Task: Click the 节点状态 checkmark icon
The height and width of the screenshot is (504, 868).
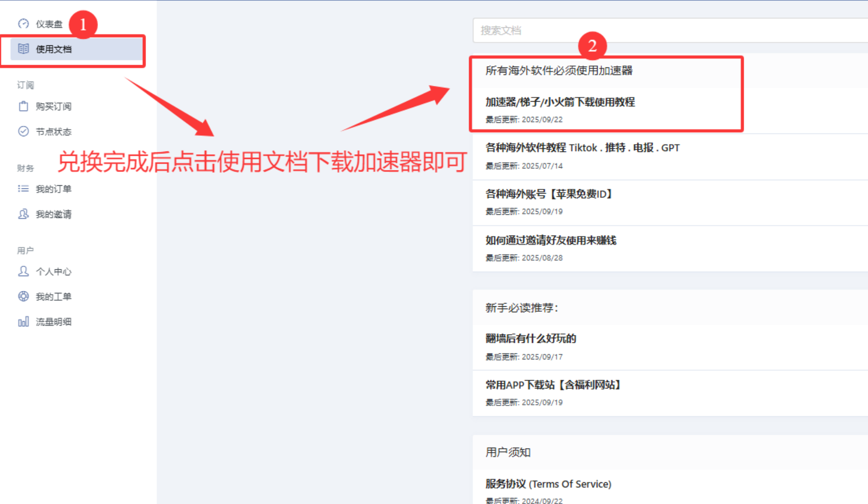Action: tap(23, 131)
